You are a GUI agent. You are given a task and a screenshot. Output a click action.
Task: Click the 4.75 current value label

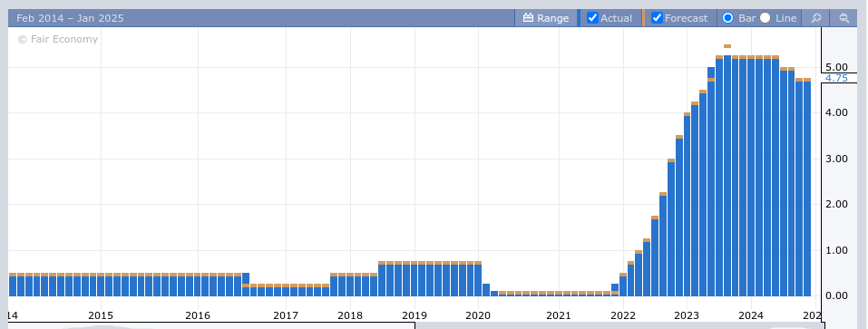836,78
